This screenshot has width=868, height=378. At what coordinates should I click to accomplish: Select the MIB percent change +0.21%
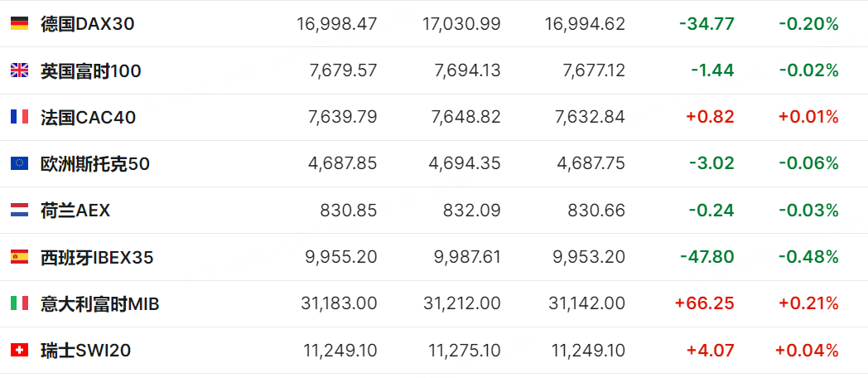coord(808,303)
